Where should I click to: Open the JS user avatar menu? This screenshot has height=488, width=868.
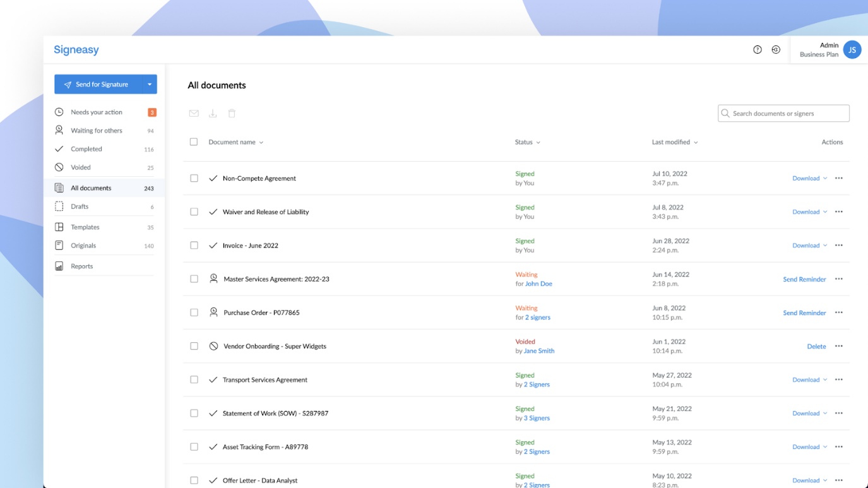pos(852,50)
